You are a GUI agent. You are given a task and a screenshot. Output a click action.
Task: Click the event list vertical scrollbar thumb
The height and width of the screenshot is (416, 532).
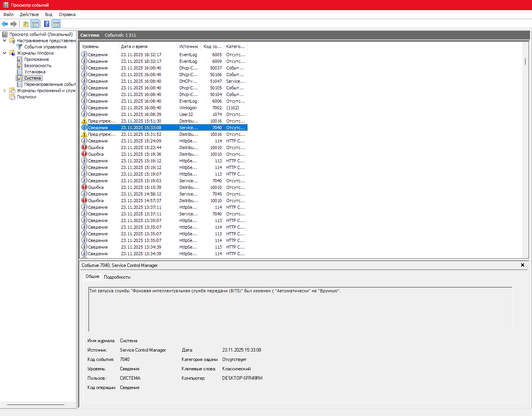525,61
